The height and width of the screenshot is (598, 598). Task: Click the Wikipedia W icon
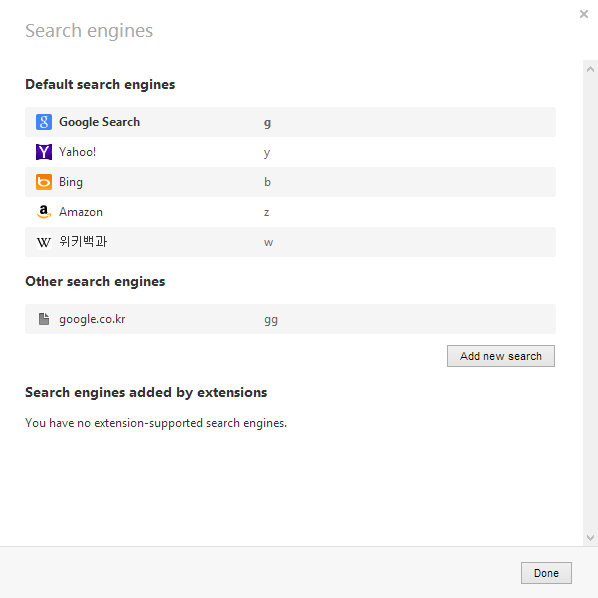pyautogui.click(x=44, y=242)
